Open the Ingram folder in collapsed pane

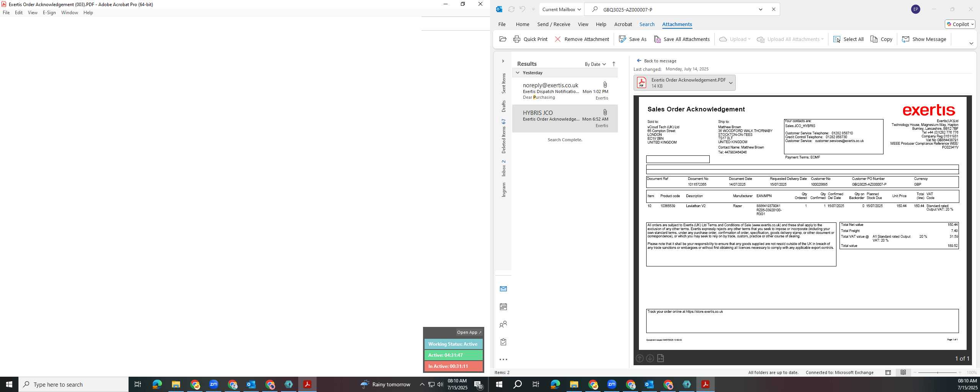[x=503, y=190]
